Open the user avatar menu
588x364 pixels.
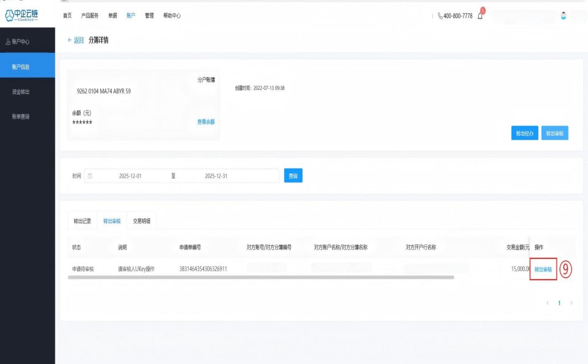[x=563, y=16]
